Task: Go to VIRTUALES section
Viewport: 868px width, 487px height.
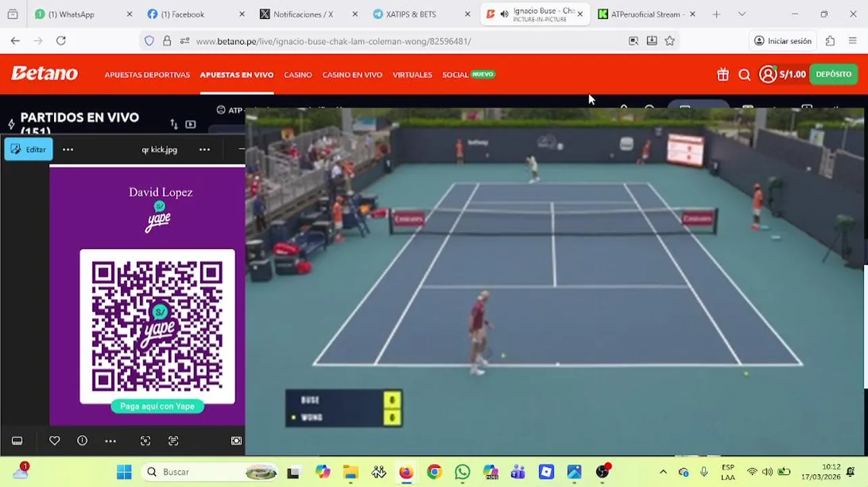Action: 412,74
